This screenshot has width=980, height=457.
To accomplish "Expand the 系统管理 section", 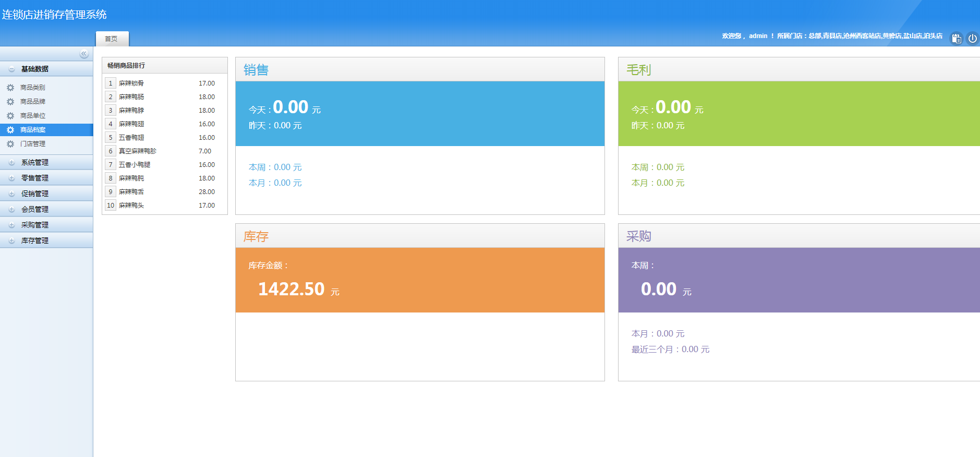I will (x=11, y=163).
